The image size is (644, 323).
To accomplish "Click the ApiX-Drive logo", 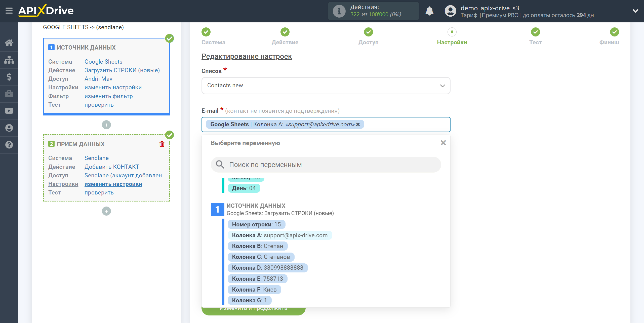I will point(46,11).
